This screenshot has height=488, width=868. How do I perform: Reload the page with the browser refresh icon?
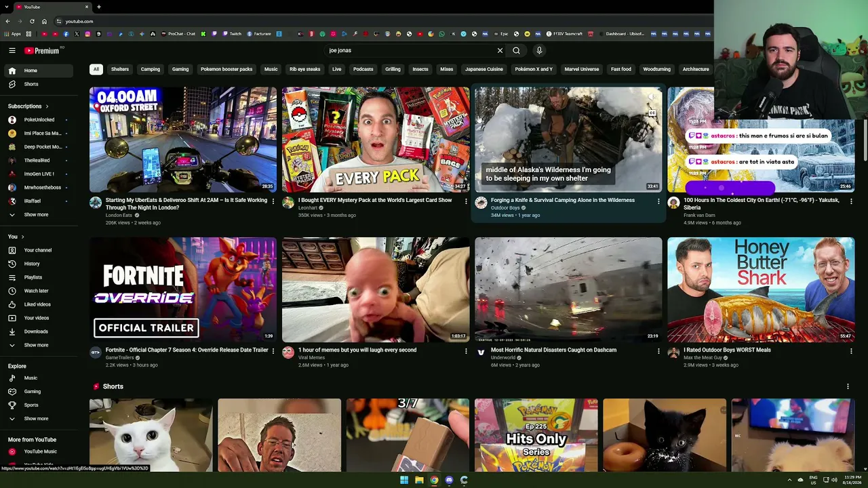pyautogui.click(x=32, y=21)
